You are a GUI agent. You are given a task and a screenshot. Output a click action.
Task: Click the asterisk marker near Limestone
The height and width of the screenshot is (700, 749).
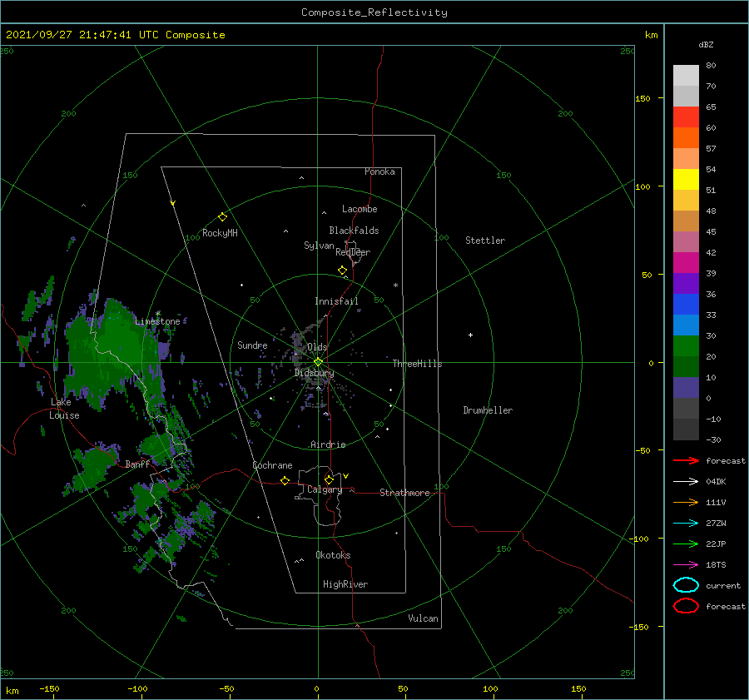[x=157, y=314]
